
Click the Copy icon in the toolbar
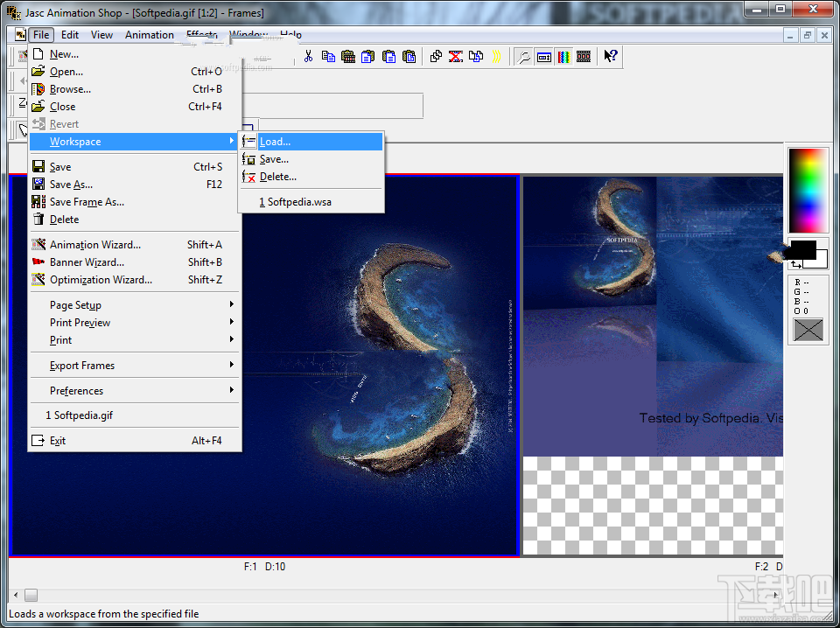click(x=329, y=56)
